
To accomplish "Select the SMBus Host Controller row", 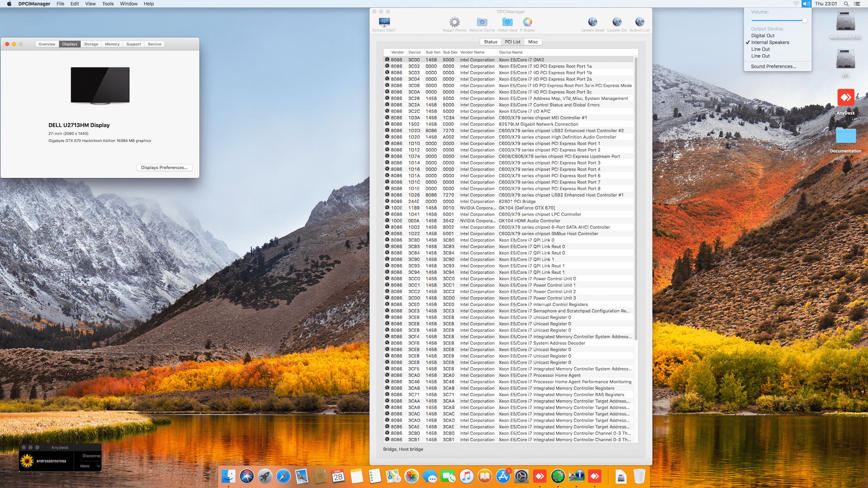I will [x=508, y=234].
